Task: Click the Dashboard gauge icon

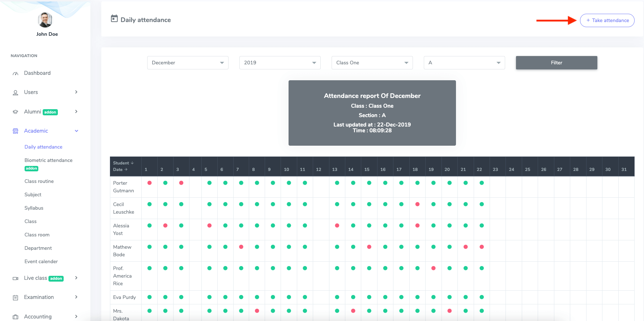Action: [15, 73]
